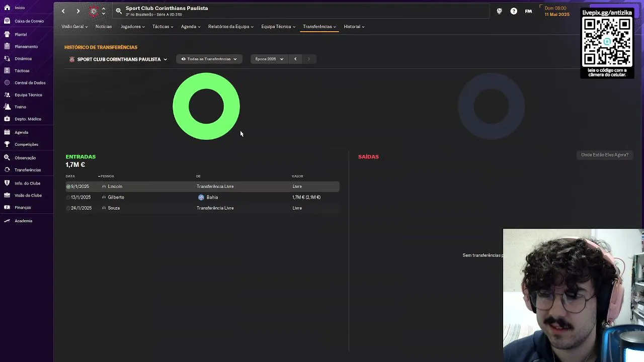Toggle the selector circle on Gilberto row
The image size is (644, 362).
pos(68,198)
